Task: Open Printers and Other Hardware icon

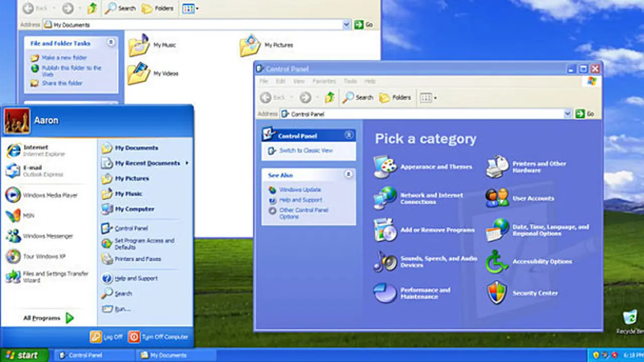Action: coord(497,167)
